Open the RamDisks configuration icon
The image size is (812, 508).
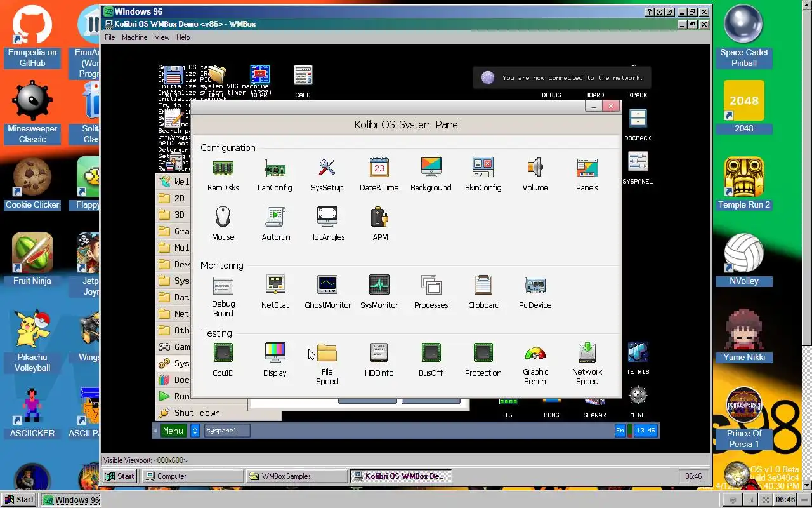coord(223,168)
